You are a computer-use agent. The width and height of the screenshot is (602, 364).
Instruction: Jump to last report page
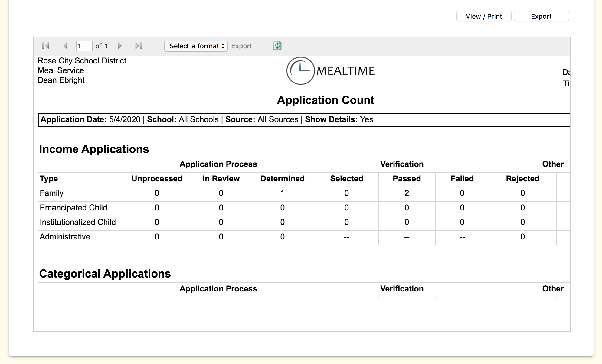[x=139, y=46]
